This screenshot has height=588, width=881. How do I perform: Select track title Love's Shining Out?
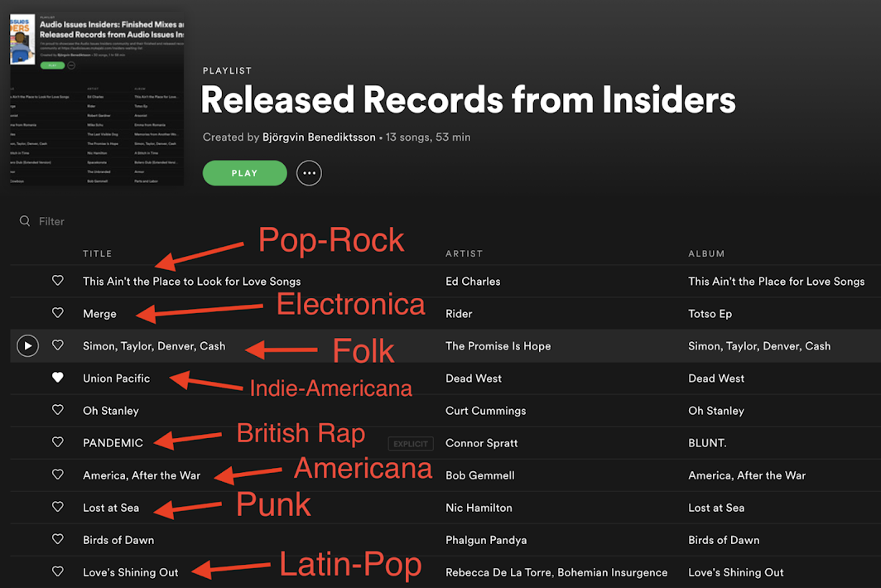(130, 572)
